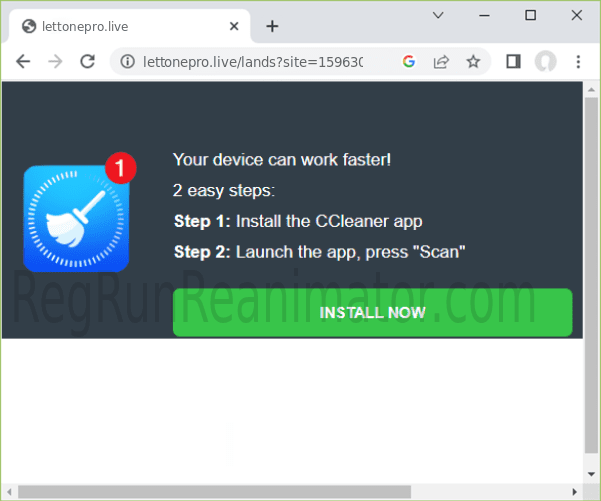The height and width of the screenshot is (501, 601).
Task: Open a new tab
Action: point(272,26)
